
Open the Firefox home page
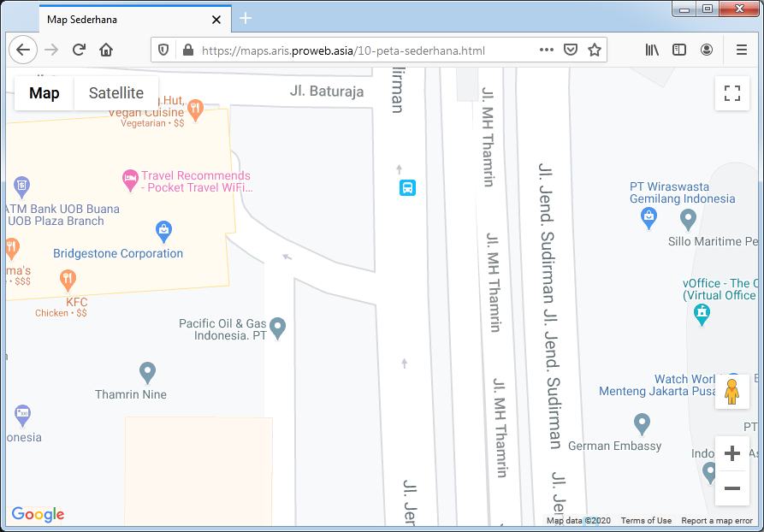coord(106,50)
